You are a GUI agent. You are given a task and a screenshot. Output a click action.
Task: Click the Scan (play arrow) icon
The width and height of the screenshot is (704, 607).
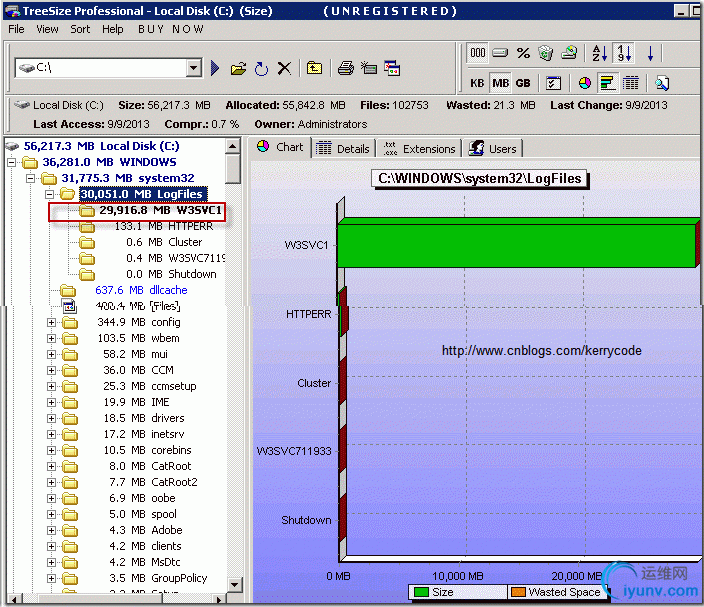215,68
